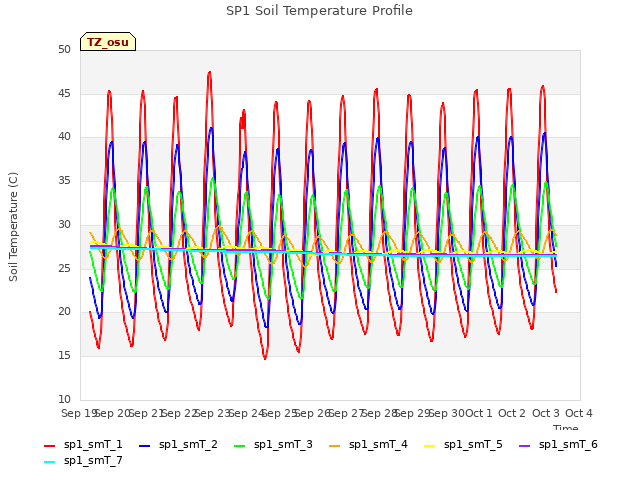Click the y-axis tick label 50
Viewport: 640px width, 480px height.
[64, 49]
